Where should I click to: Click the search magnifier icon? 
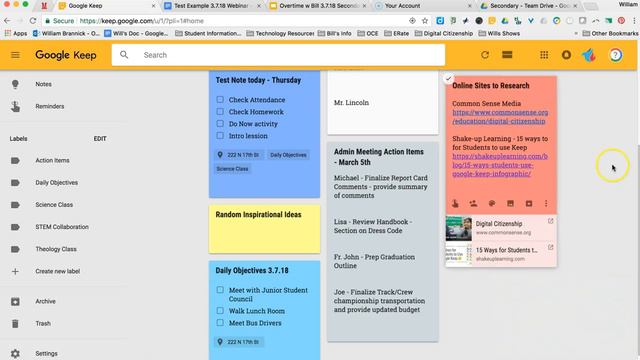[124, 55]
